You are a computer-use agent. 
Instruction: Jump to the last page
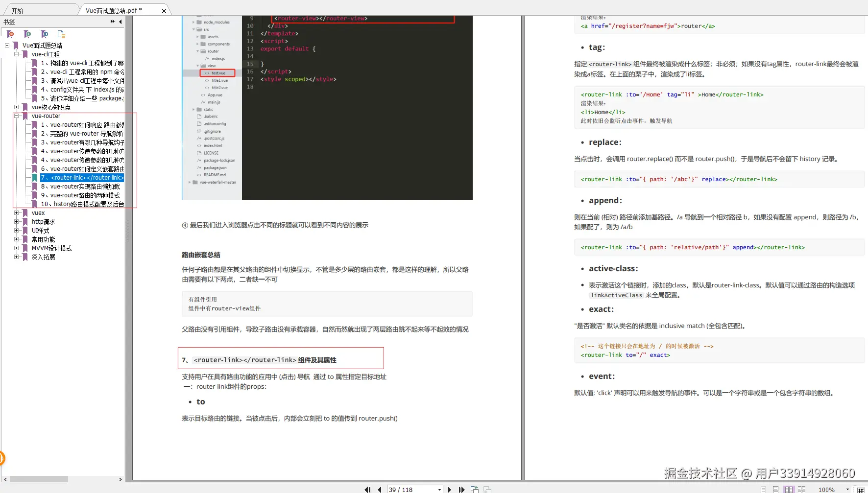461,490
